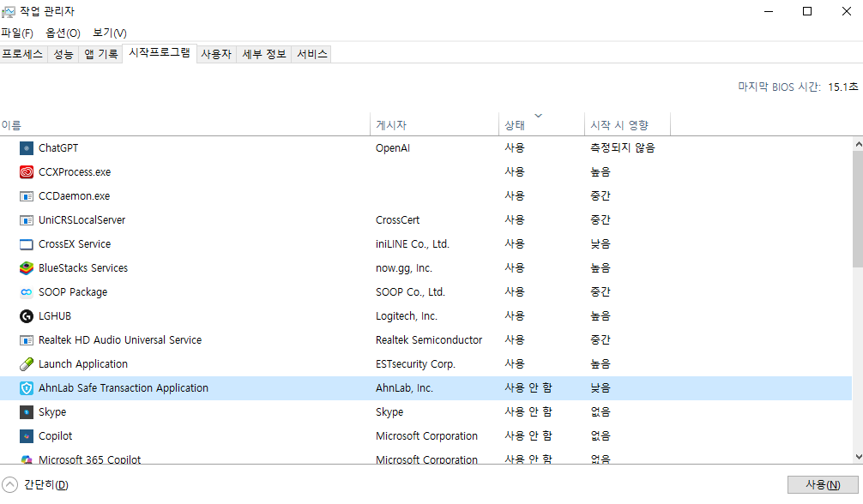
Task: Click the SOOP Co., Ltd. publisher
Action: pos(410,292)
